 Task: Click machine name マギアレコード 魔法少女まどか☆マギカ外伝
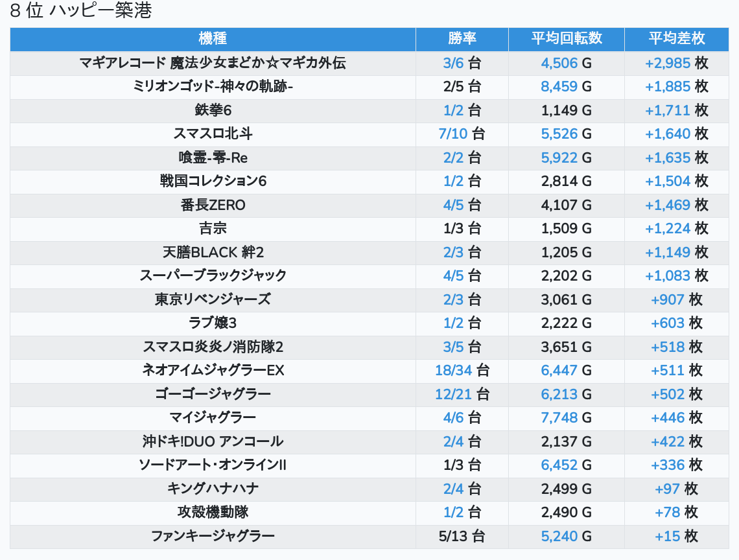(x=213, y=63)
